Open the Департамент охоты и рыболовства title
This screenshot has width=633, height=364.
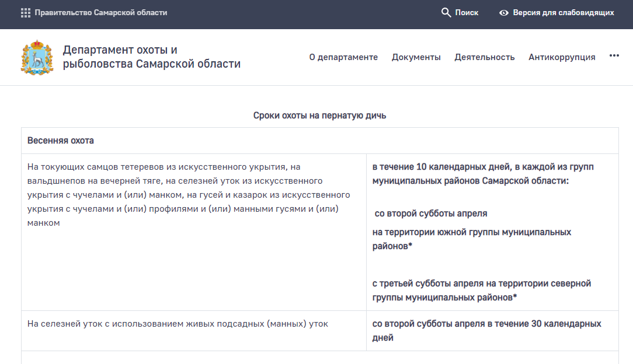[151, 57]
